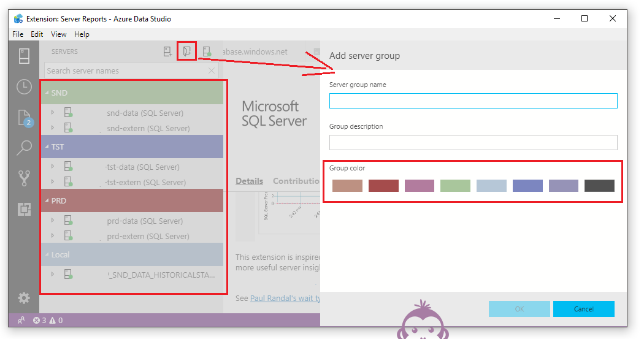Open the Servers view in activity bar

24,56
